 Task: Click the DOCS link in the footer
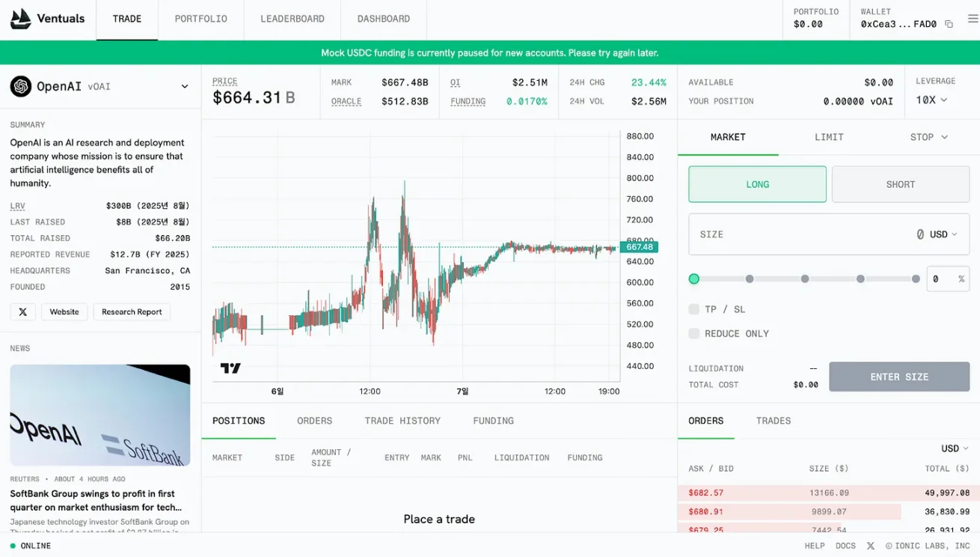coord(845,546)
